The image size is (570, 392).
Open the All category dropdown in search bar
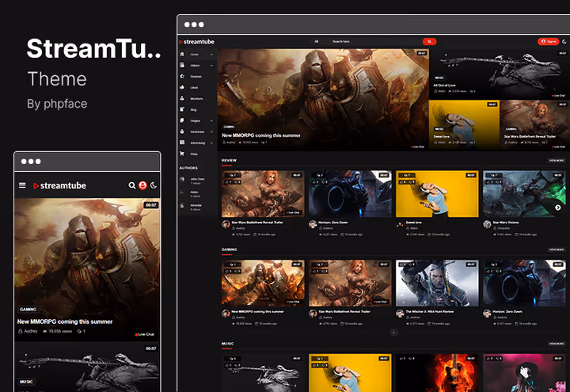point(317,41)
